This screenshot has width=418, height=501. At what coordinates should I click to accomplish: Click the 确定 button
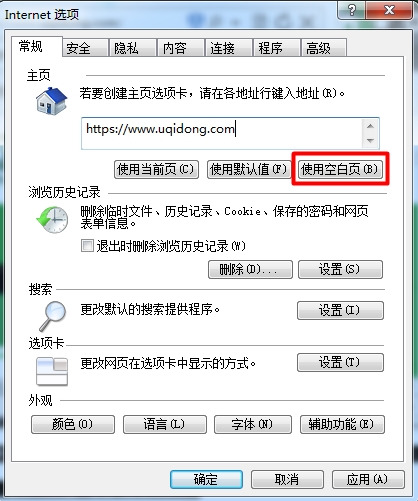(x=206, y=479)
